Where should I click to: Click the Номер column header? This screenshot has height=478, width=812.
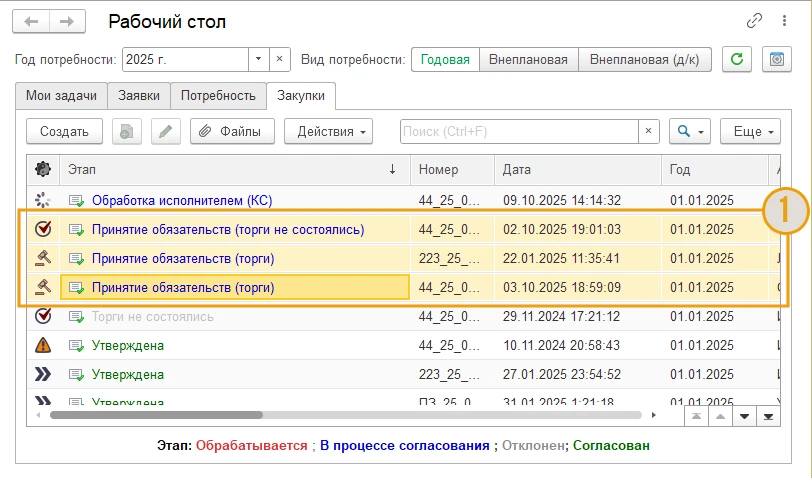453,169
